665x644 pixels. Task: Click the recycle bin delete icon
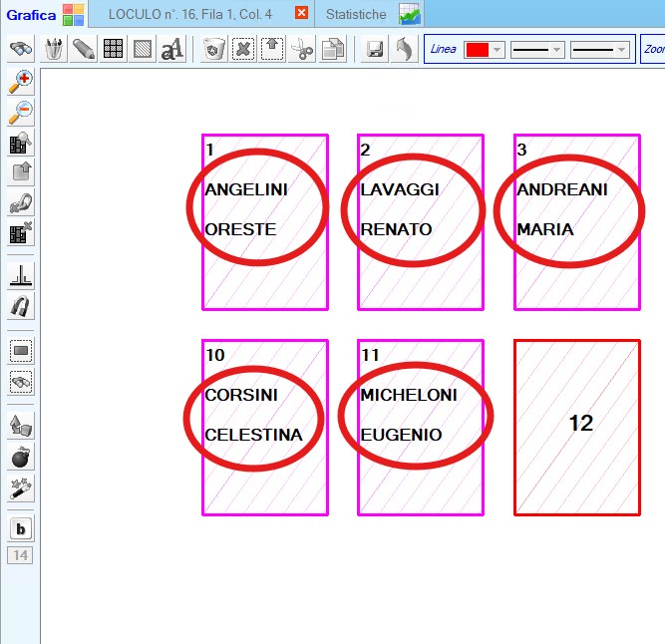coord(212,50)
